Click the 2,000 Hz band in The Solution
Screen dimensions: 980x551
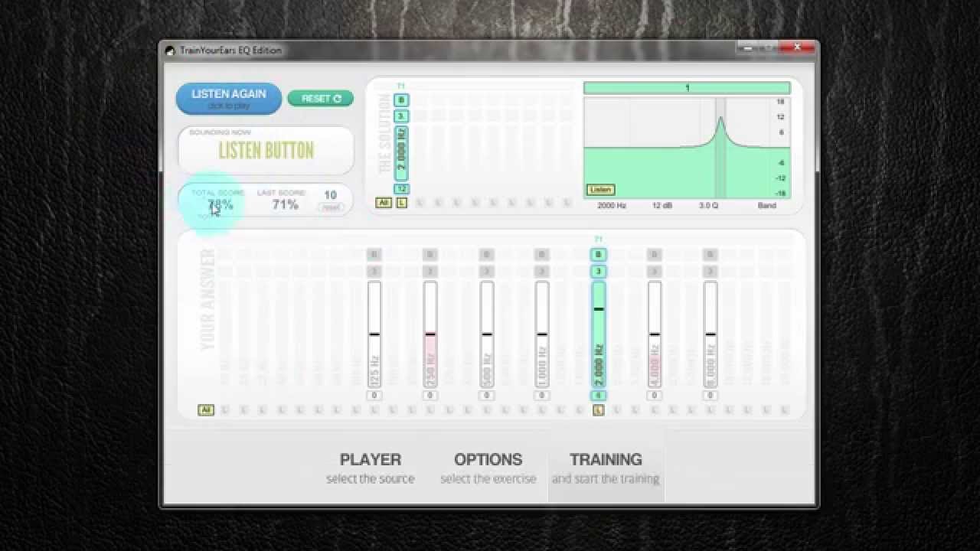tap(401, 153)
